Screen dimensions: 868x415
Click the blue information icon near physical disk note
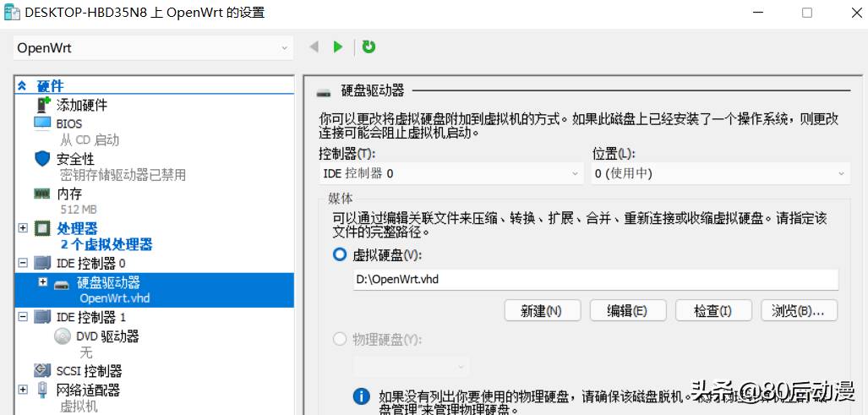(x=362, y=396)
